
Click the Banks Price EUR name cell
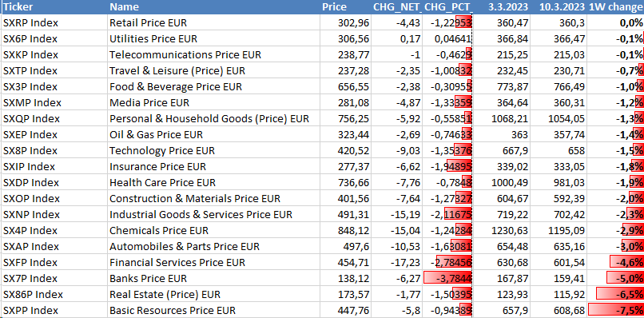[213, 279]
